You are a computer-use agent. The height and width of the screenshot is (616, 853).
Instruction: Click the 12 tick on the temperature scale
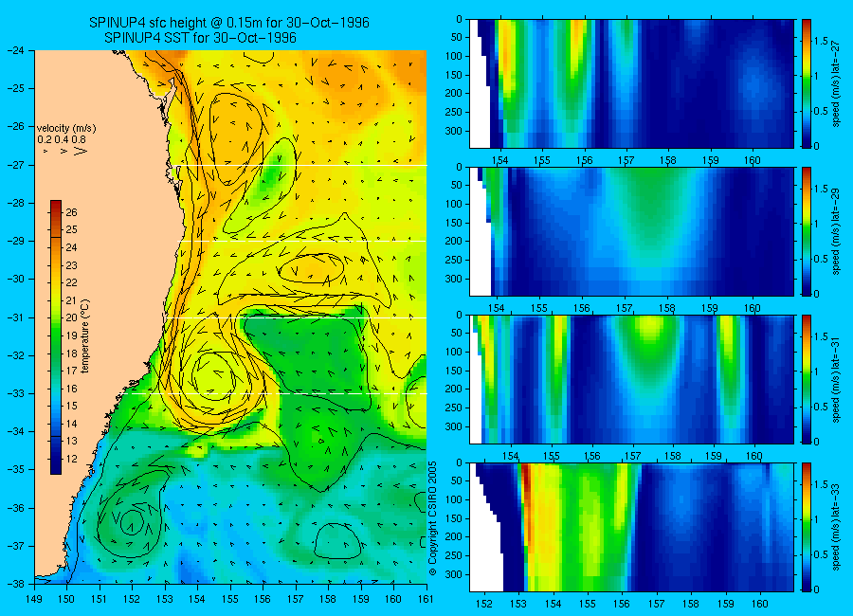[x=71, y=459]
